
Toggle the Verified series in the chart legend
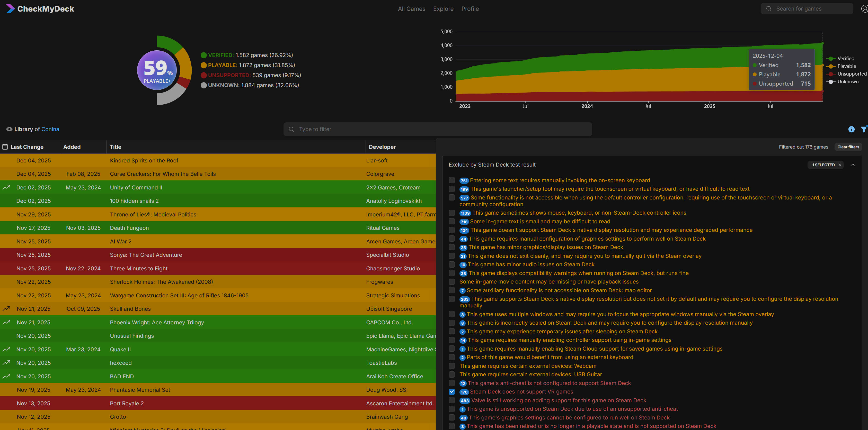tap(845, 59)
